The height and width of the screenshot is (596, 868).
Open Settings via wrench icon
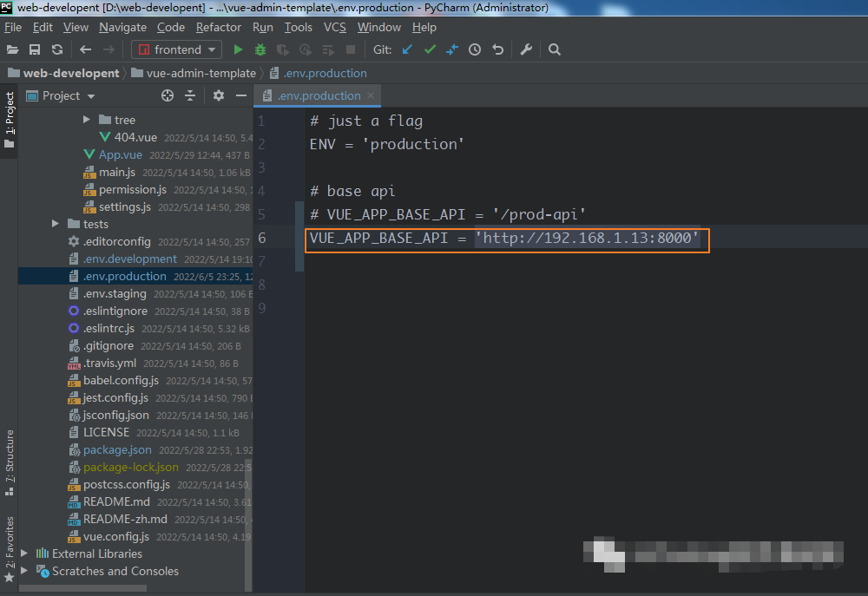[526, 49]
